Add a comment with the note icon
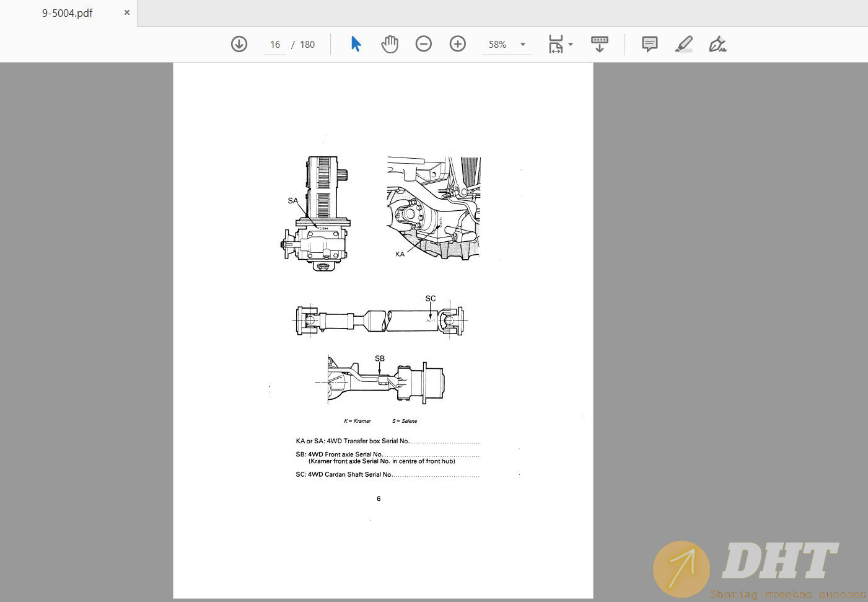868x602 pixels. point(650,44)
